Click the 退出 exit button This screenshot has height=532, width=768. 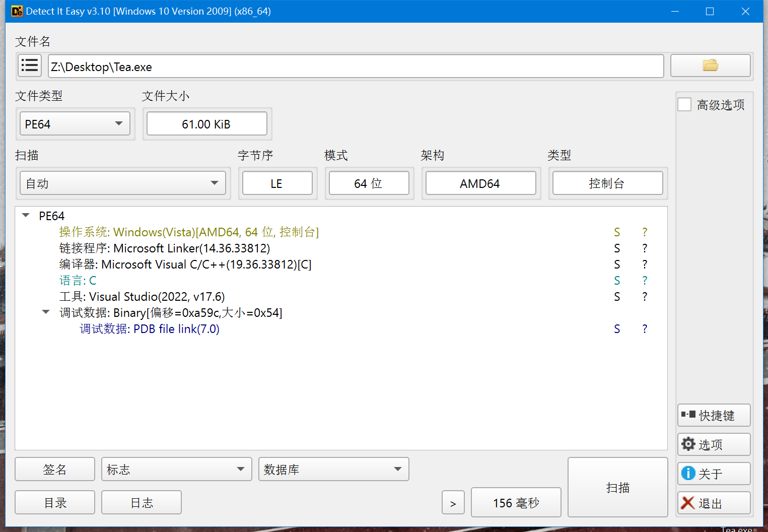tap(714, 503)
